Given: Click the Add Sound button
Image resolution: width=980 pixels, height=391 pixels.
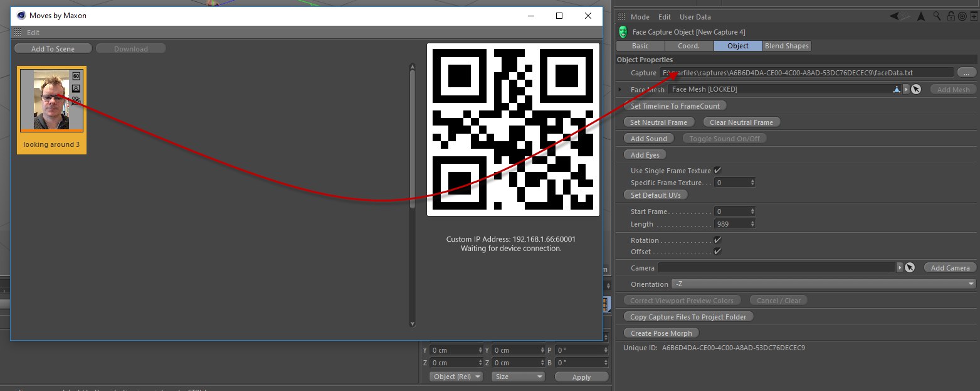Looking at the screenshot, I should click(649, 139).
